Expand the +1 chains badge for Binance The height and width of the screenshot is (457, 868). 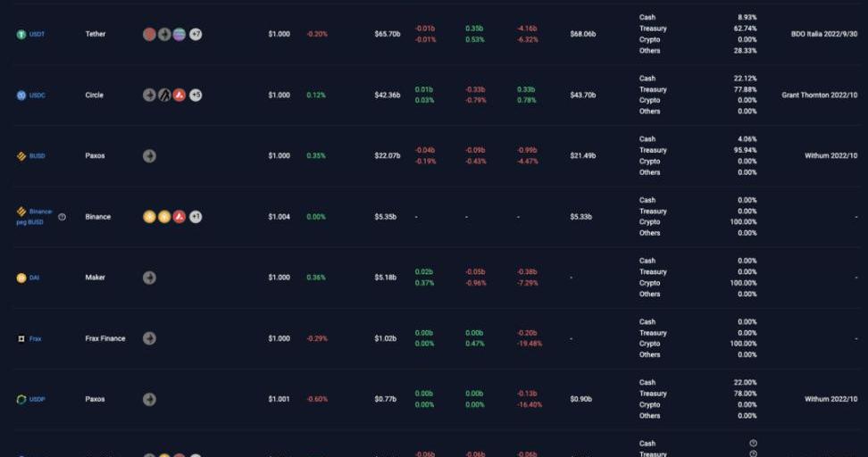click(x=196, y=217)
